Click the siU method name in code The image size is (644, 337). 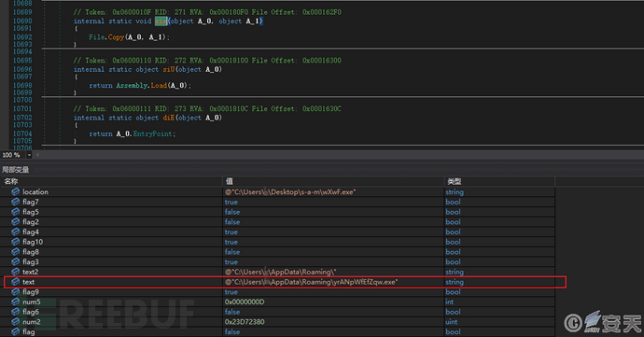click(x=168, y=69)
